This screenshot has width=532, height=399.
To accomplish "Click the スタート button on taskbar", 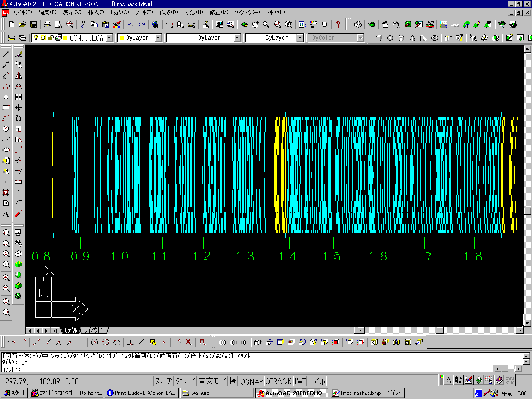I will click(14, 393).
